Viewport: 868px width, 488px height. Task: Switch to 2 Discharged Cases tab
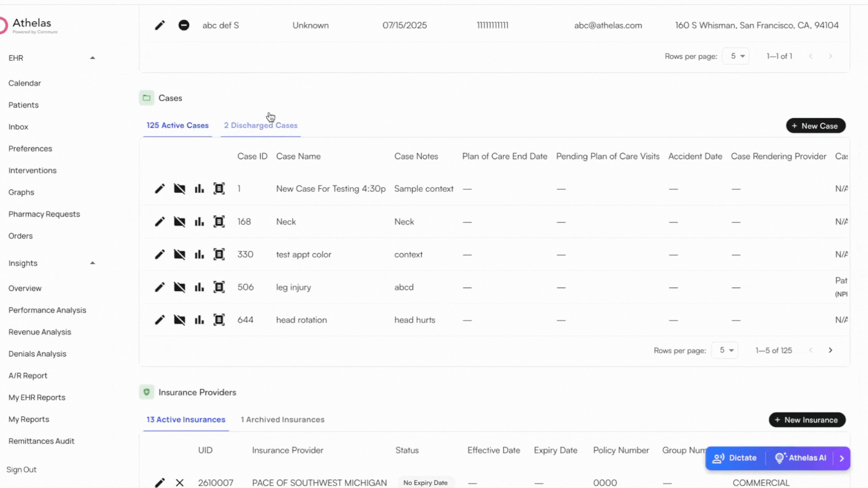click(260, 126)
